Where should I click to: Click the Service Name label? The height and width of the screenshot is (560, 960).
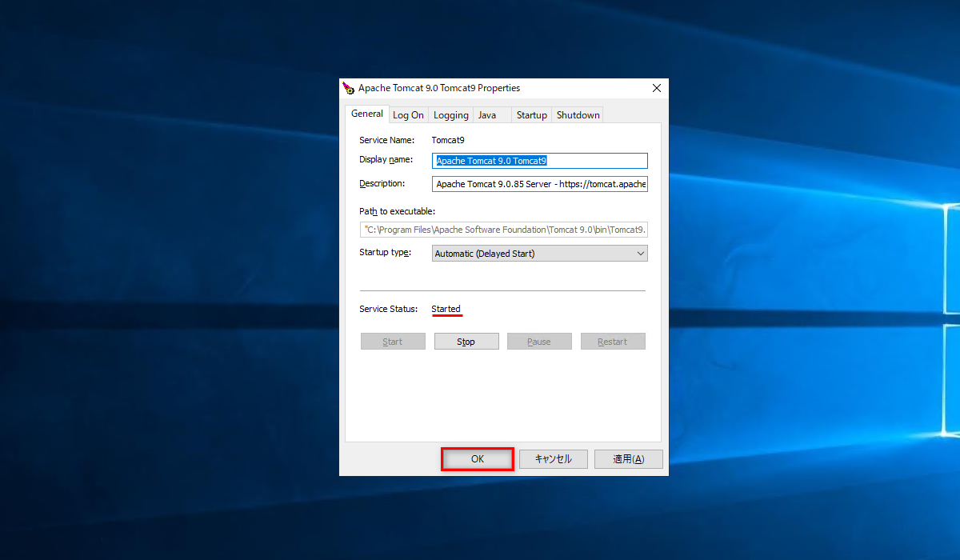386,140
